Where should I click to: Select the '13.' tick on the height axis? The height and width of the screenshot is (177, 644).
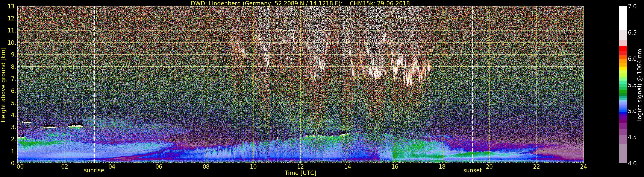(x=12, y=7)
